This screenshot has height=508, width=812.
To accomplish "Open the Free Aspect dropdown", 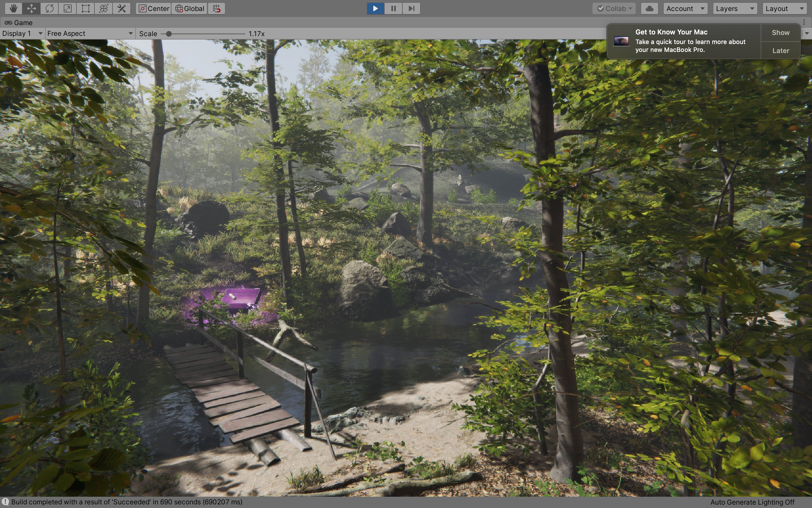I will pos(90,33).
